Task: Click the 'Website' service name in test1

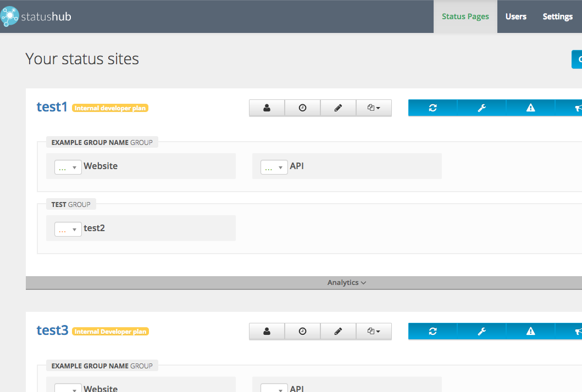Action: 101,166
